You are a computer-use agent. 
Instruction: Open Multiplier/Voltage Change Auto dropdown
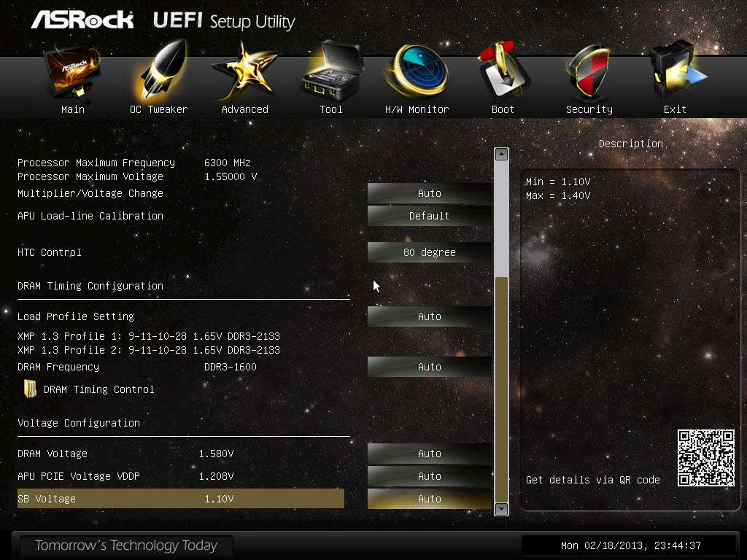[x=429, y=193]
